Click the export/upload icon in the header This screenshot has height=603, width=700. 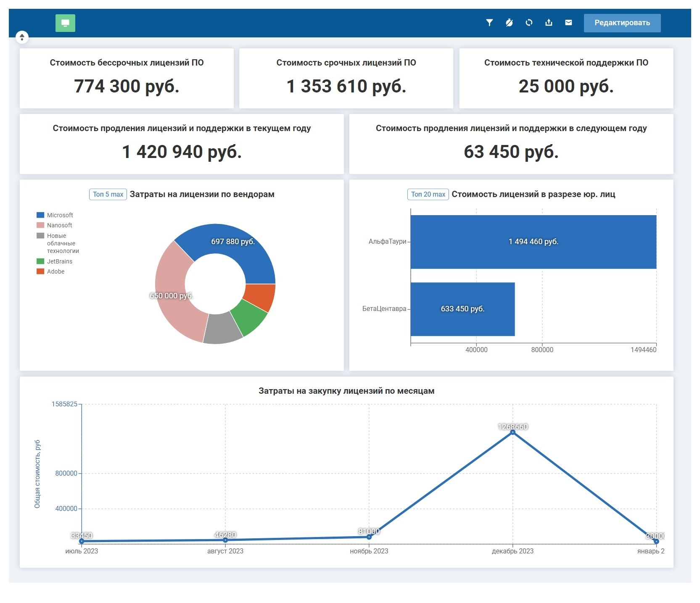549,23
